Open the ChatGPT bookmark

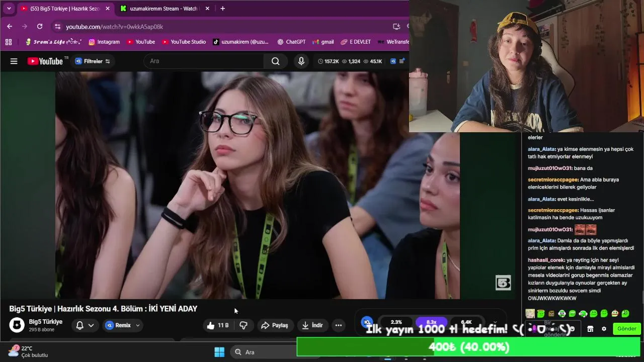(x=291, y=42)
